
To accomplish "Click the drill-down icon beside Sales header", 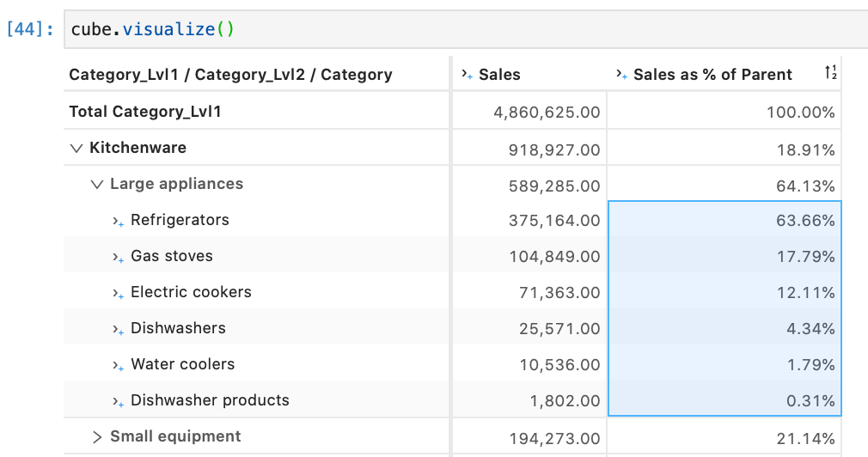I will (x=467, y=75).
